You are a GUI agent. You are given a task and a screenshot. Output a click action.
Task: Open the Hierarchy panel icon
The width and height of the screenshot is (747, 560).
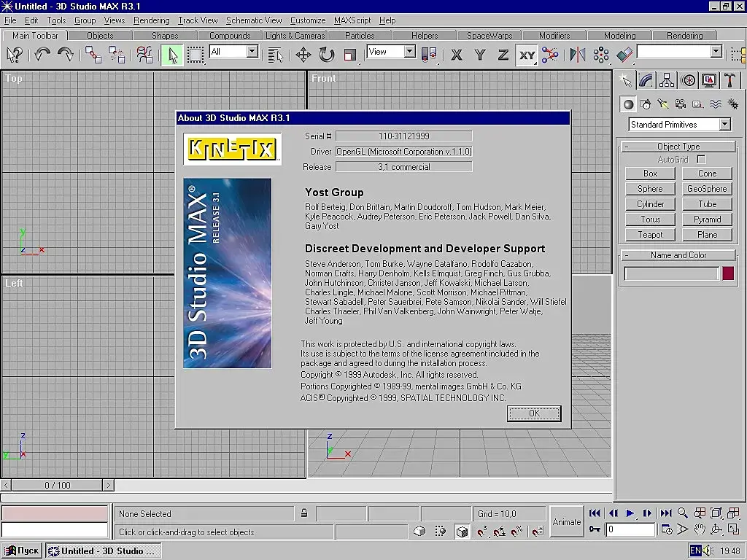667,80
